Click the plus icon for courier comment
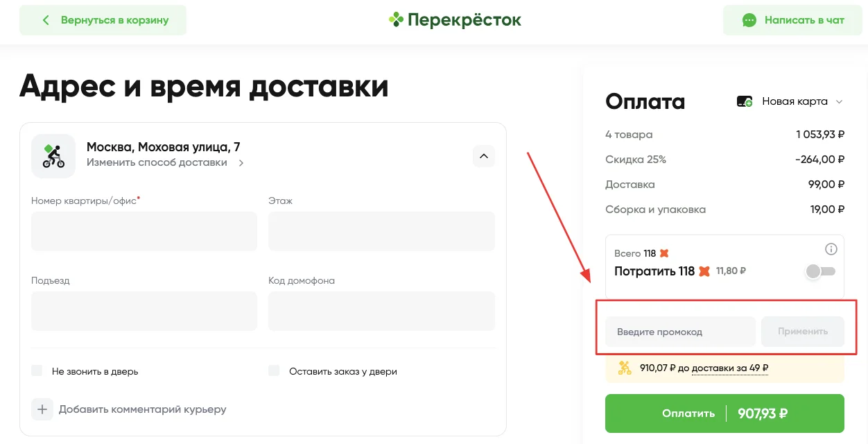Viewport: 868px width, 444px height. tap(42, 409)
